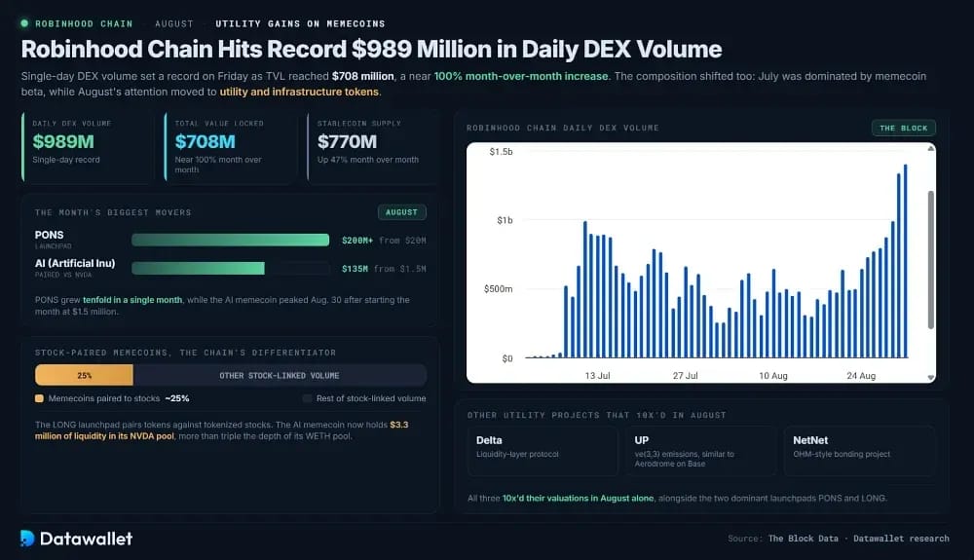Image resolution: width=974 pixels, height=560 pixels.
Task: Click the $0 y-axis label
Action: (x=507, y=358)
